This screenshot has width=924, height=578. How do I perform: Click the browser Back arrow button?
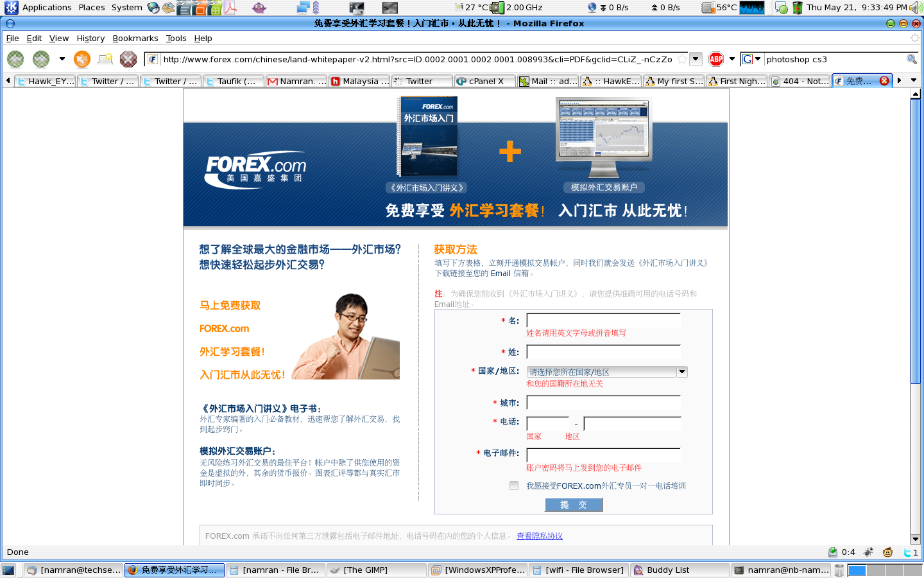click(15, 59)
